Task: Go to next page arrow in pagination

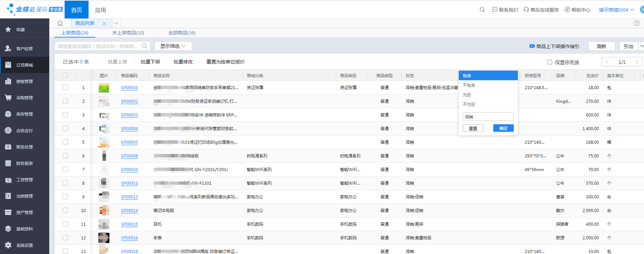Action: pos(637,62)
